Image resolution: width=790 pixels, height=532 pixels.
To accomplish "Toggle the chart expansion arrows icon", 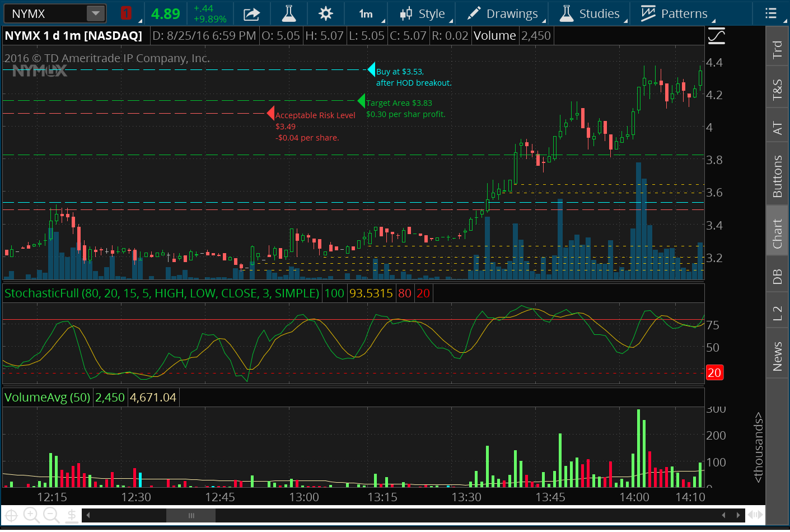I will [x=755, y=515].
